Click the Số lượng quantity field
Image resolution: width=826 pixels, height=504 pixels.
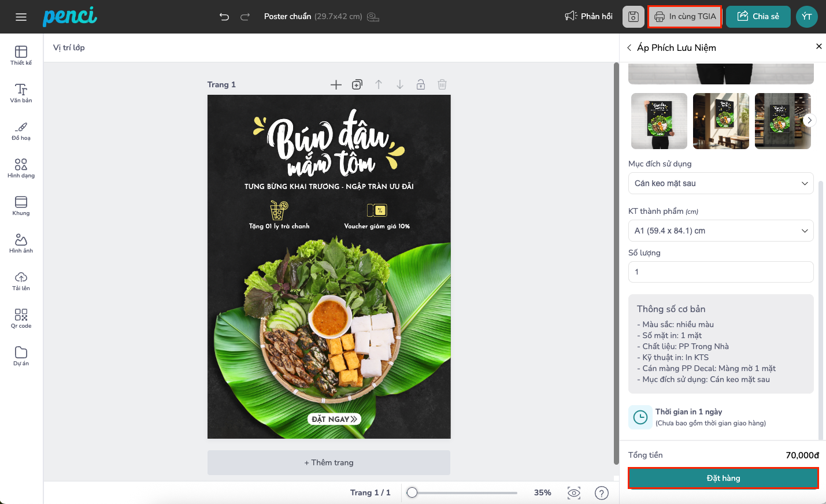pos(721,272)
